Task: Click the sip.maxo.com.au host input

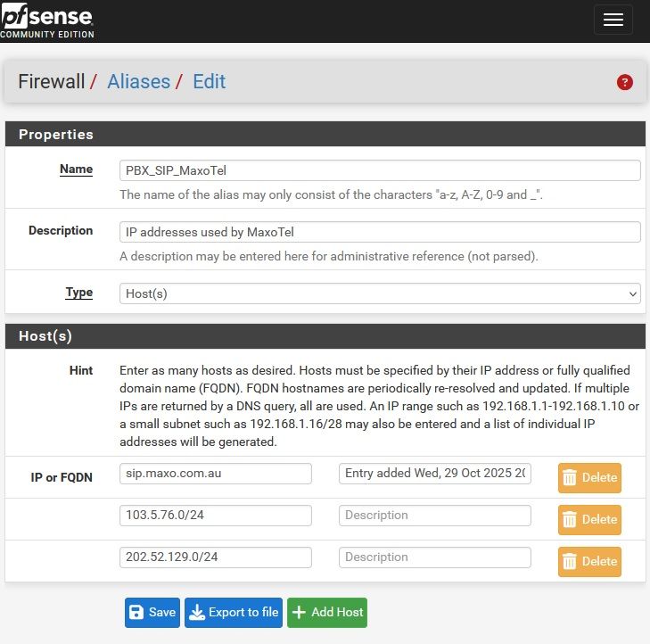Action: [216, 474]
